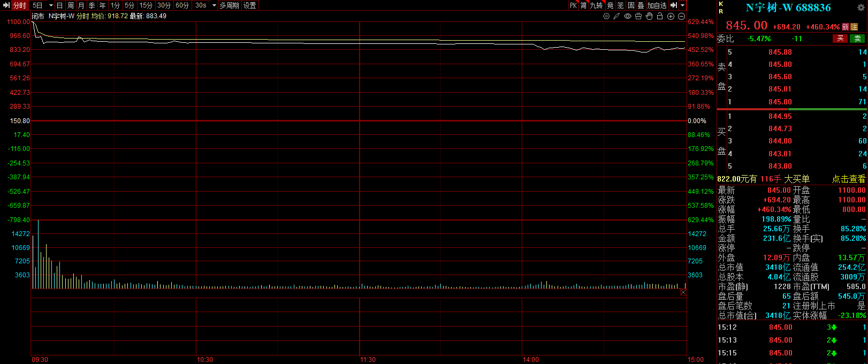
Task: Click the 新 new-stock tag
Action: coord(846,27)
